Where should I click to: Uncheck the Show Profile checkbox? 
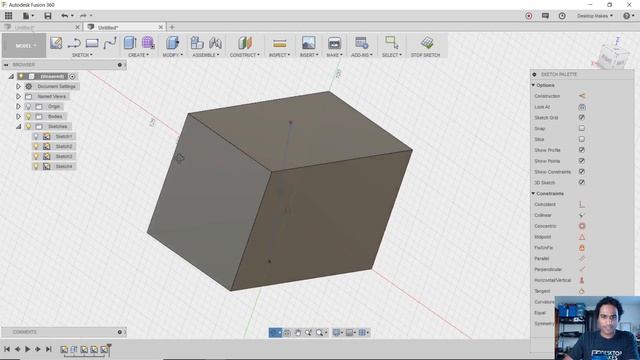click(x=582, y=150)
